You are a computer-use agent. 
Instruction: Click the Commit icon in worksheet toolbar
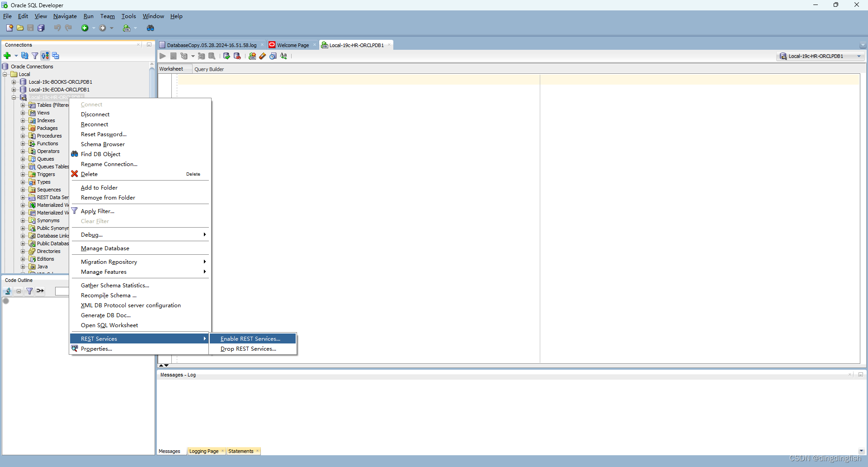pyautogui.click(x=226, y=56)
